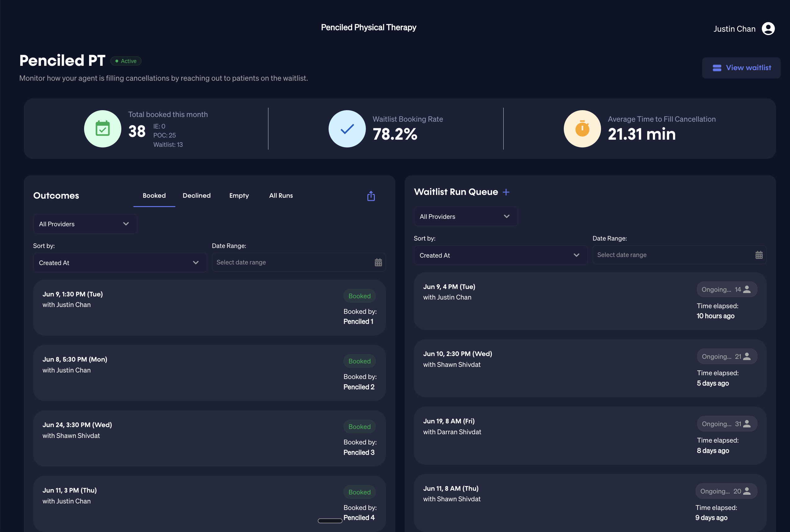Image resolution: width=790 pixels, height=532 pixels.
Task: Click the 'Penciled 1' booked-by text
Action: click(x=358, y=322)
